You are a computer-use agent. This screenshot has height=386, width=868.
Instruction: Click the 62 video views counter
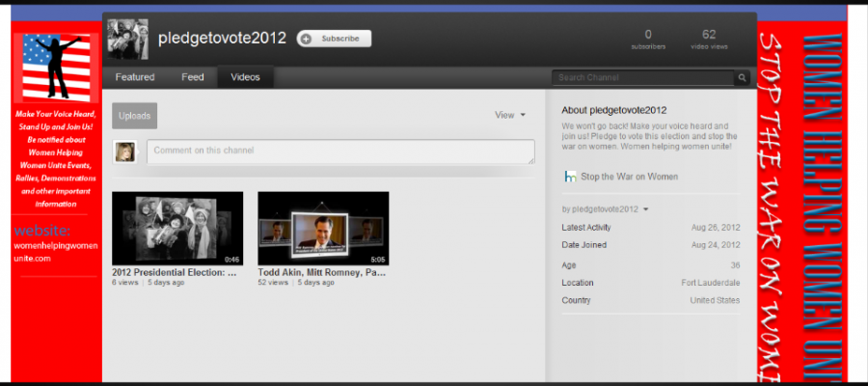[x=709, y=40]
